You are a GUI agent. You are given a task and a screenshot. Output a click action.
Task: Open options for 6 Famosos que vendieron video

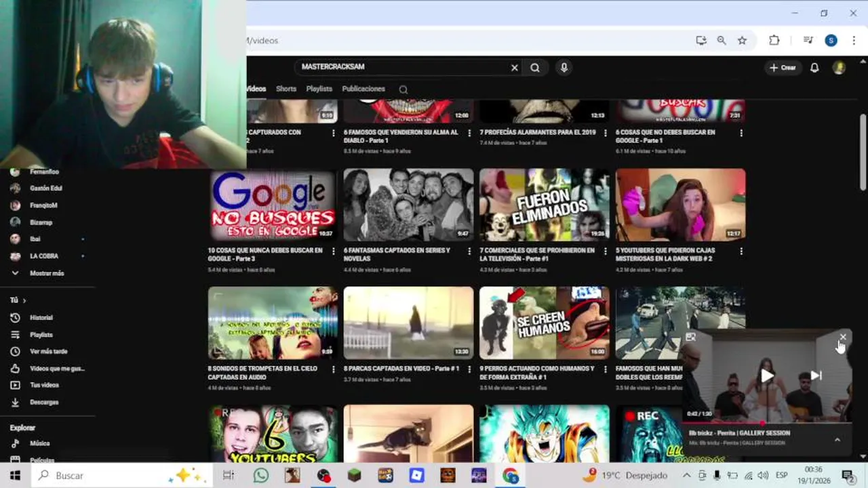click(x=469, y=134)
